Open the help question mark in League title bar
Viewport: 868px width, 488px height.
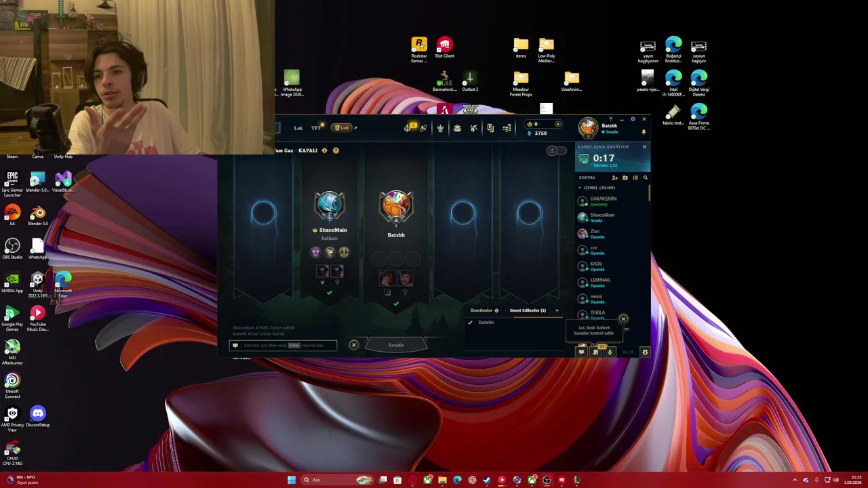coord(610,119)
